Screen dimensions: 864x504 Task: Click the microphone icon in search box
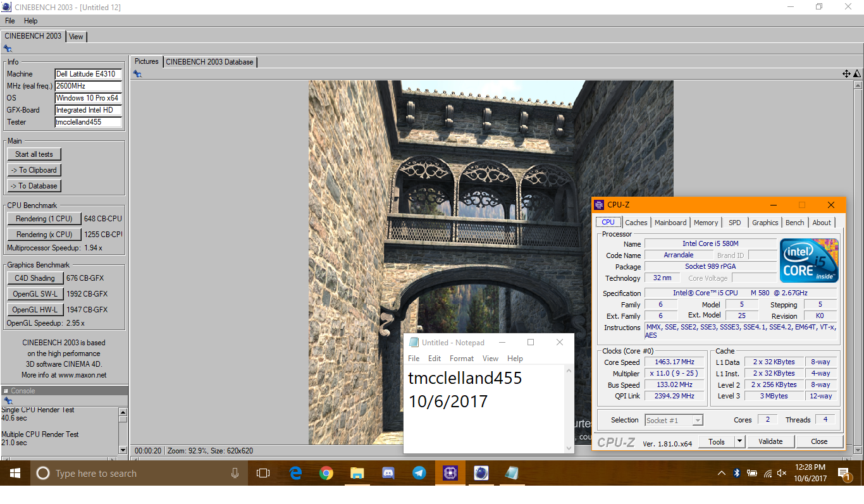235,473
